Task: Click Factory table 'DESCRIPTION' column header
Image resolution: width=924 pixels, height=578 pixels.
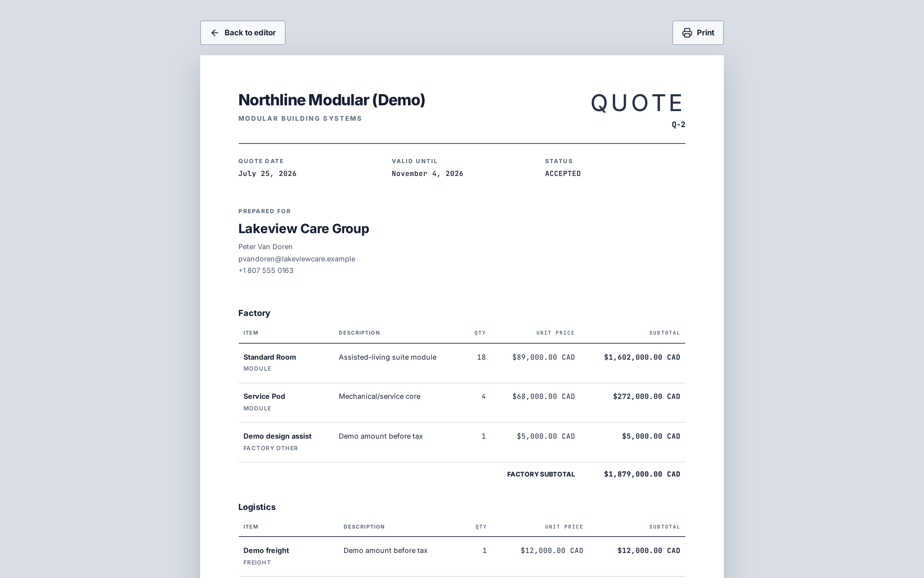Action: point(359,333)
